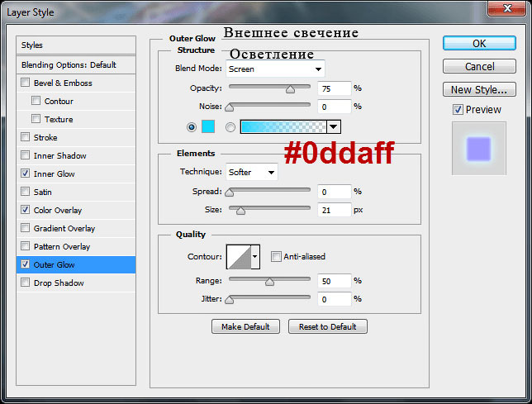Viewport: 532px width, 404px height.
Task: Enable the Contour sub-option checkbox
Action: pos(36,101)
